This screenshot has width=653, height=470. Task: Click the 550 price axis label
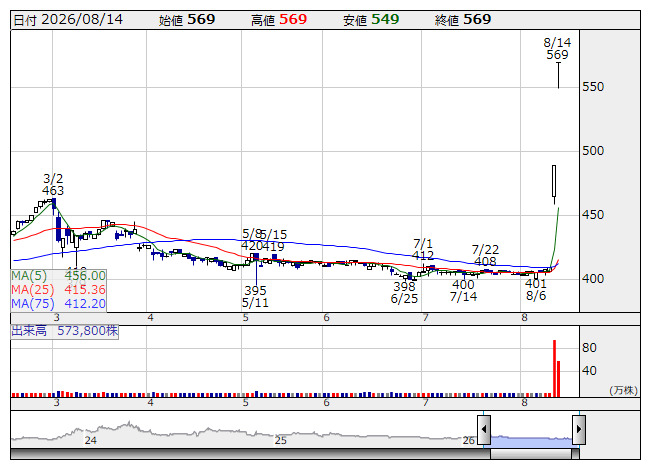click(593, 87)
